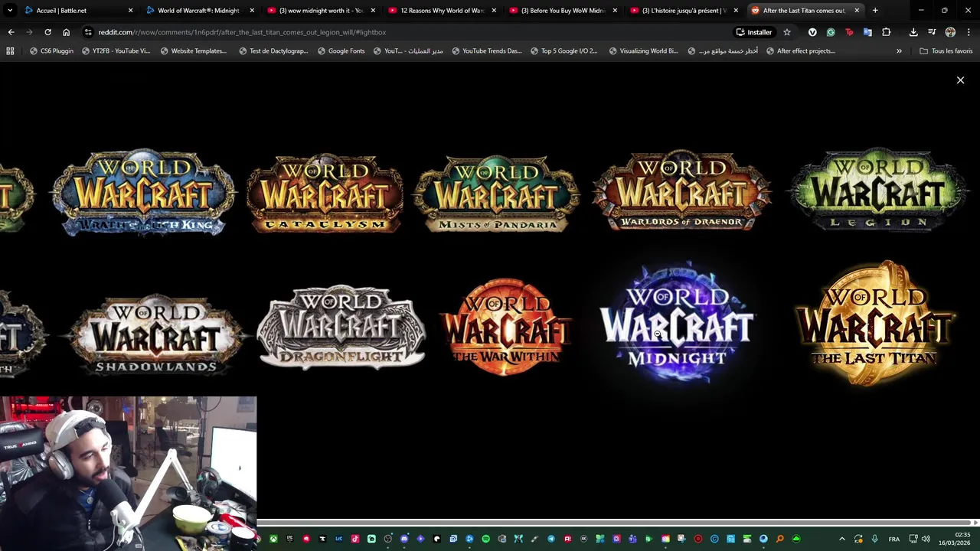Open the browser profile avatar

(x=950, y=32)
